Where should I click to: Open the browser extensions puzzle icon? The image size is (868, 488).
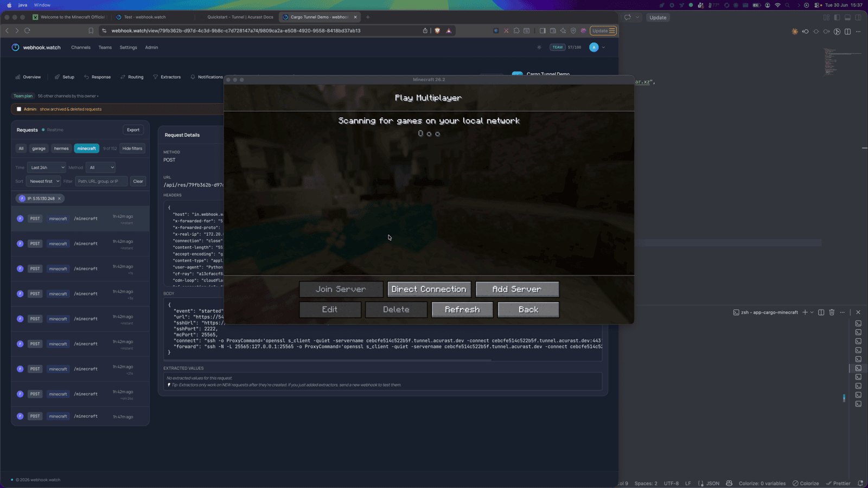point(516,31)
